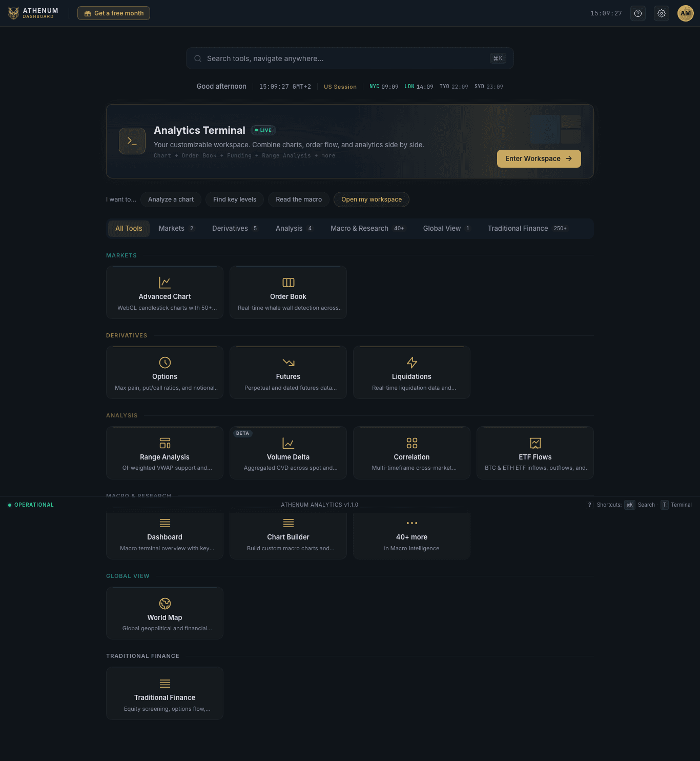Image resolution: width=700 pixels, height=761 pixels.
Task: Switch to the Analysis tab
Action: click(x=294, y=228)
